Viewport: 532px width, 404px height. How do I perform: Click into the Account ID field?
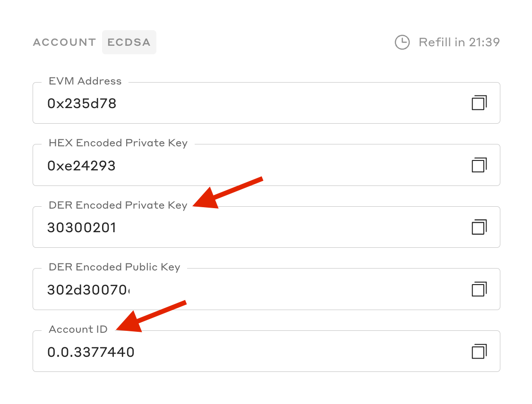point(236,352)
